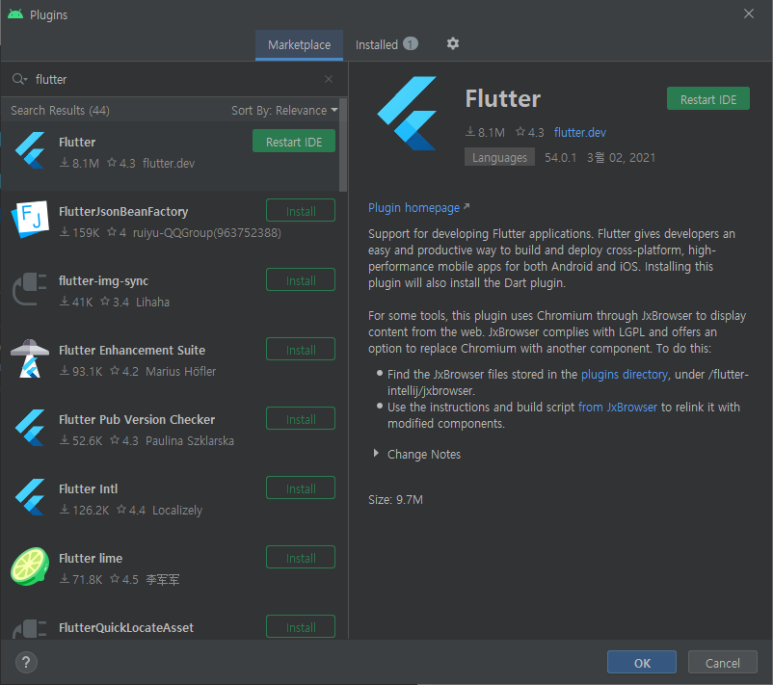The image size is (773, 685).
Task: Focus the plugin search field
Action: [x=177, y=79]
